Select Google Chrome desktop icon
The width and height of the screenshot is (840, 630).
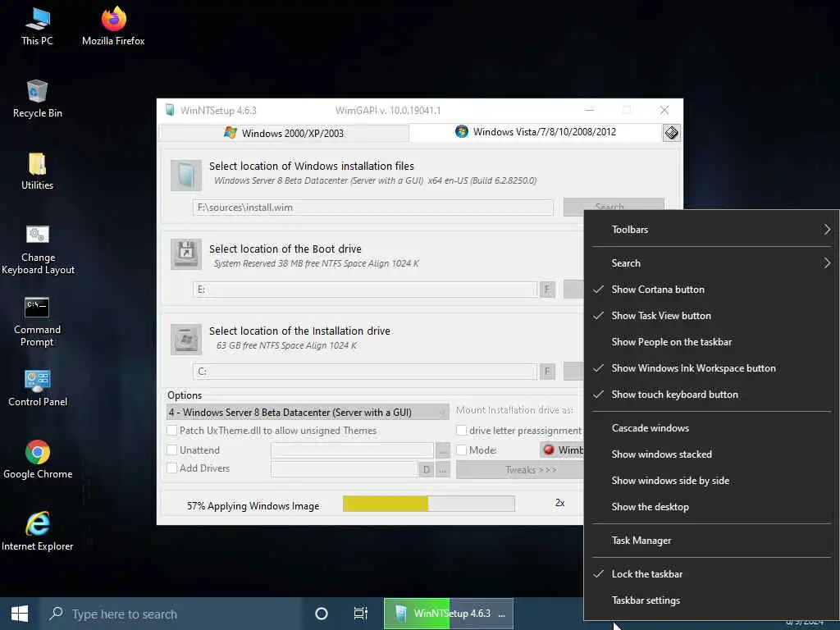pyautogui.click(x=38, y=459)
